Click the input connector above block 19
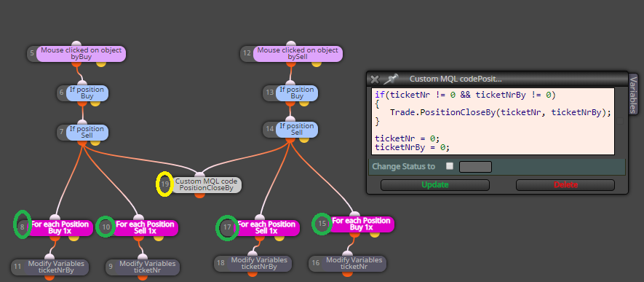The height and width of the screenshot is (282, 644). 199,175
